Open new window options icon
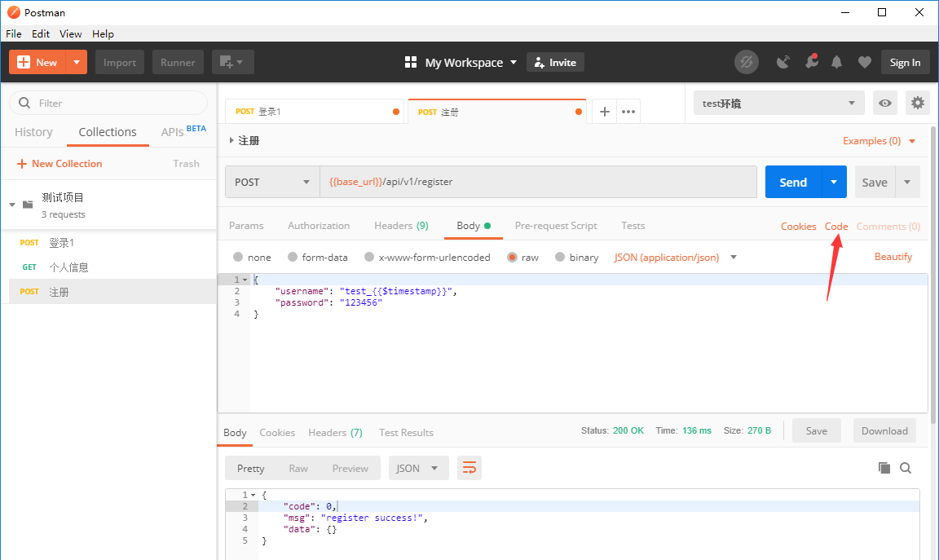 point(232,62)
